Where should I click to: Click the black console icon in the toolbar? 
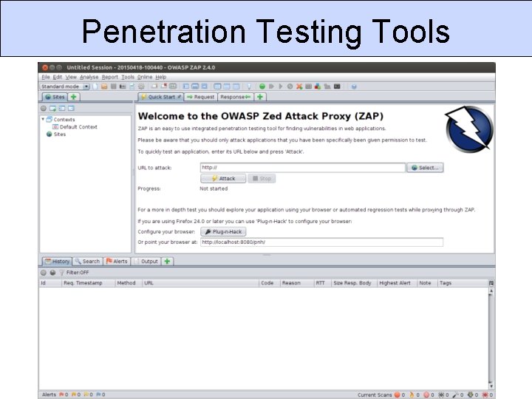pyautogui.click(x=337, y=86)
